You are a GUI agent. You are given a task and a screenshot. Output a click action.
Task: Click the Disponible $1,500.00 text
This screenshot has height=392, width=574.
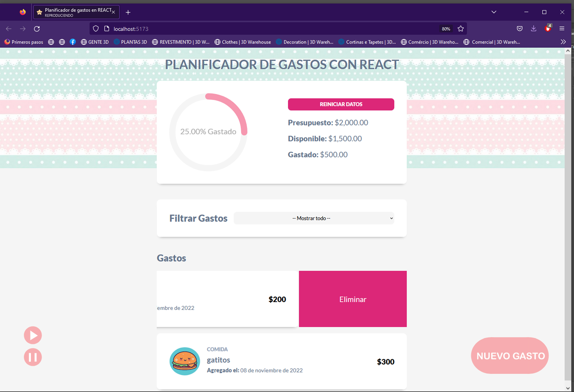coord(325,139)
